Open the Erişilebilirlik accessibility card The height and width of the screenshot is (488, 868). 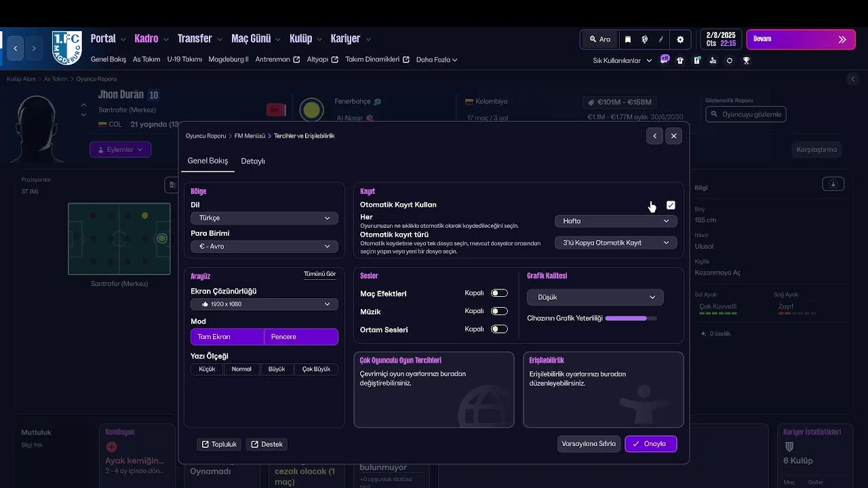click(604, 390)
